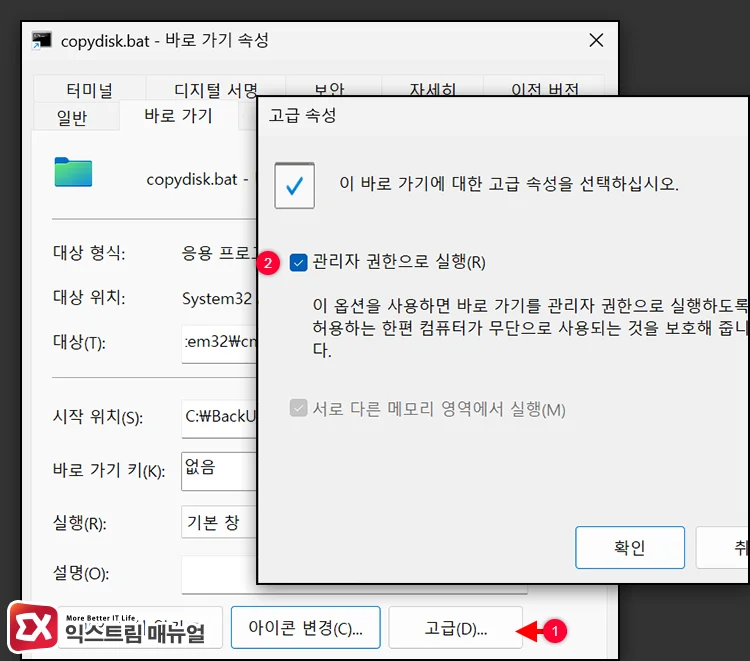Focus the 바로 가기 키(K) field showing 없음
Image resolution: width=750 pixels, height=661 pixels.
[219, 471]
